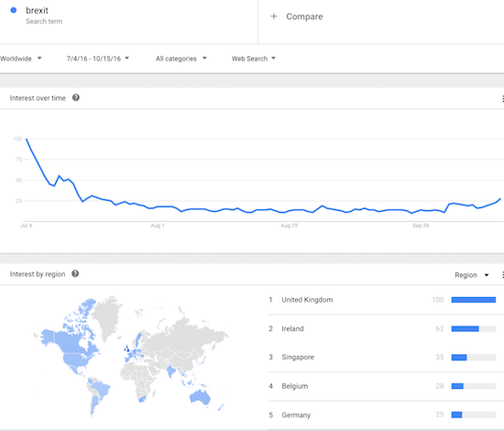Click the plus icon next to Compare
The height and width of the screenshot is (431, 504).
(x=274, y=17)
